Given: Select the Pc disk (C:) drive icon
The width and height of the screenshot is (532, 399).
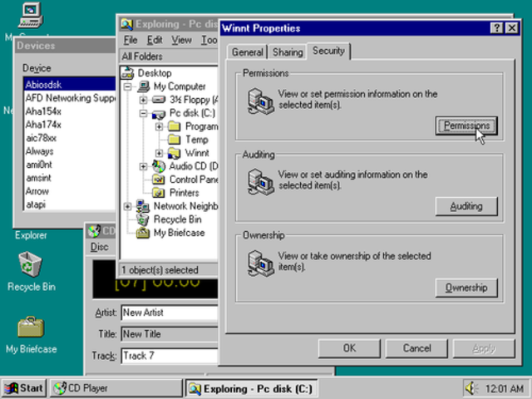Looking at the screenshot, I should point(159,114).
